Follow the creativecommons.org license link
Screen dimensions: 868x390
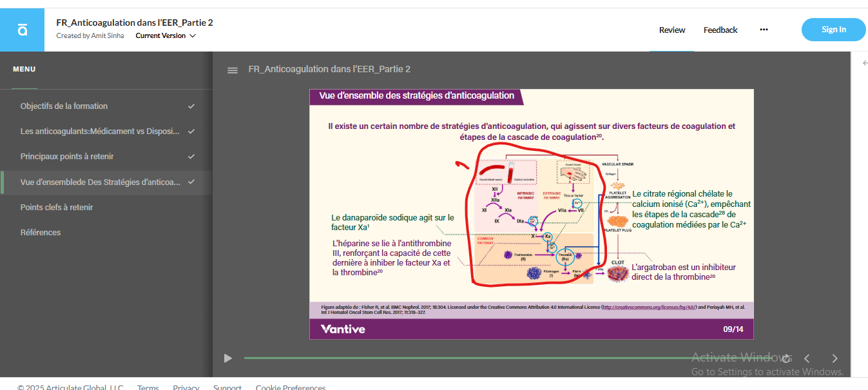648,307
